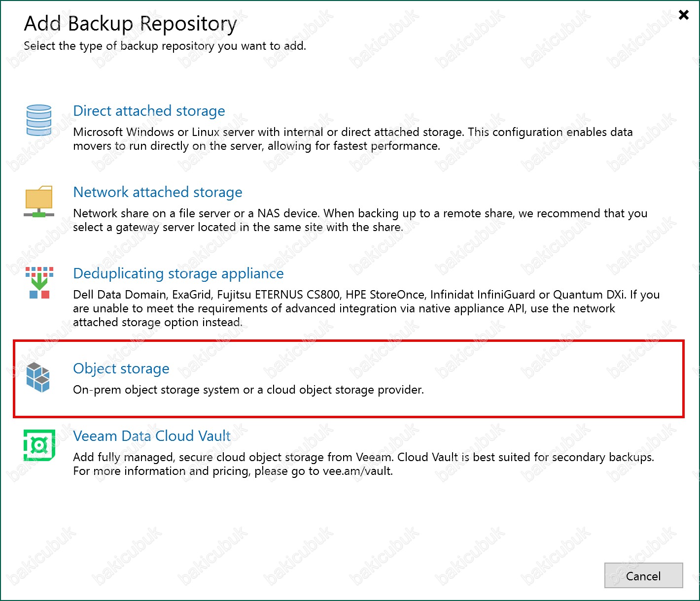This screenshot has width=700, height=601.
Task: Click the "Select the type of backup repository" subtitle
Action: (165, 46)
